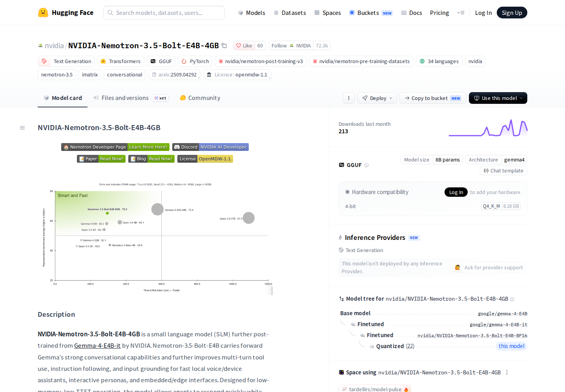Click the Sign Up button
Image resolution: width=565 pixels, height=392 pixels.
(512, 13)
